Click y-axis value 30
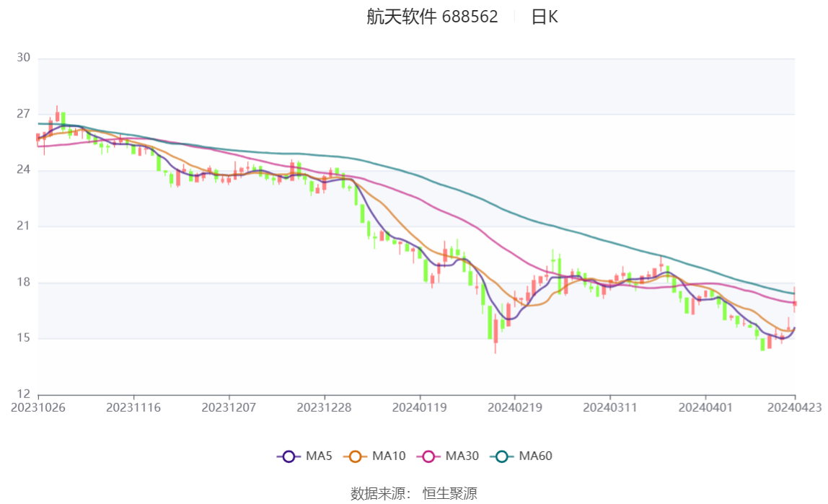This screenshot has width=828, height=504. [x=23, y=58]
